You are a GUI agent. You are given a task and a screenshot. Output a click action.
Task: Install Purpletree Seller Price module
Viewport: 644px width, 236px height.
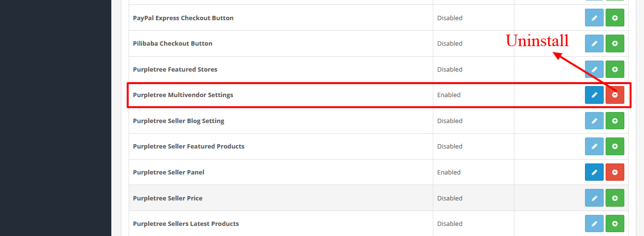pyautogui.click(x=615, y=198)
